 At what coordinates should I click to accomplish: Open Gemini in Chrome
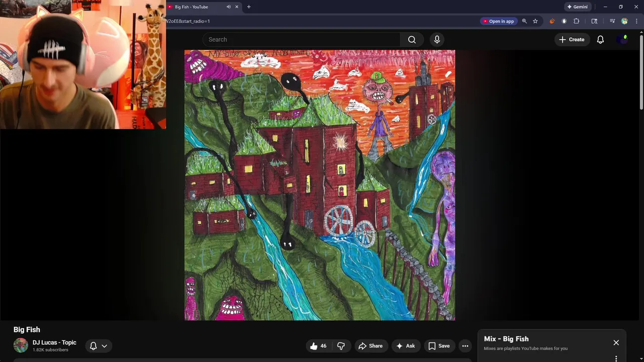tap(577, 7)
